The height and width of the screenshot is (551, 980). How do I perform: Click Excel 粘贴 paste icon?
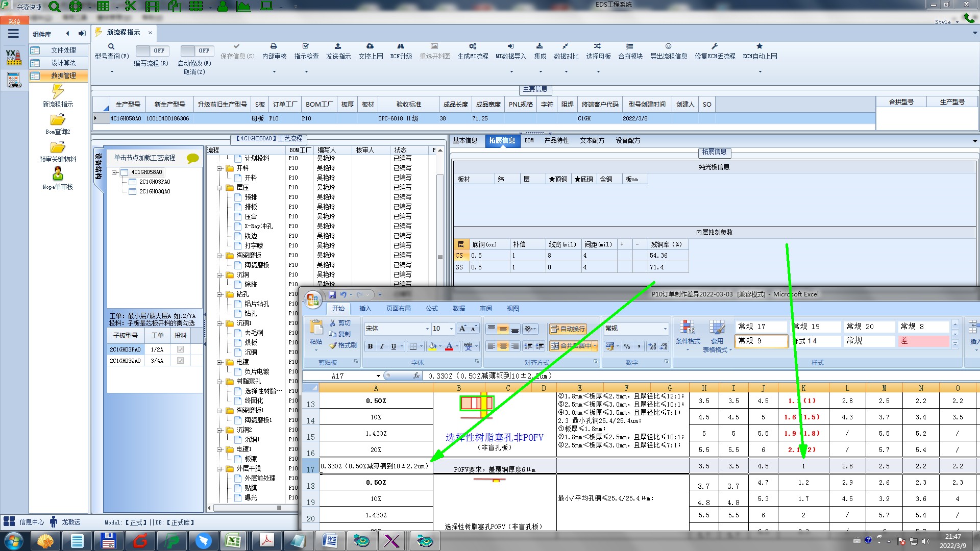(316, 328)
